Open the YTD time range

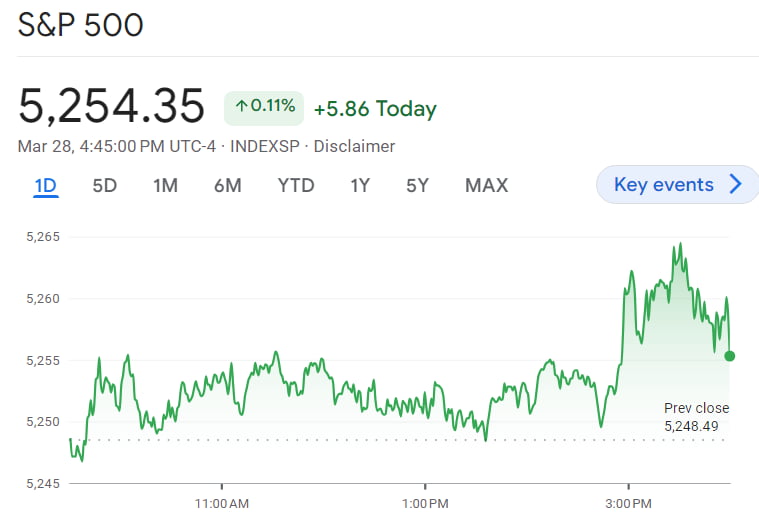pos(296,185)
